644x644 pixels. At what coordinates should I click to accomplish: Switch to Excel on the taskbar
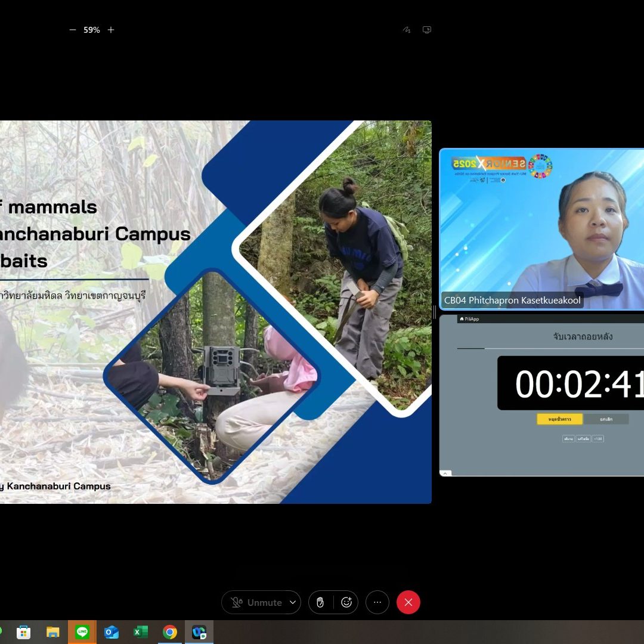[x=141, y=632]
